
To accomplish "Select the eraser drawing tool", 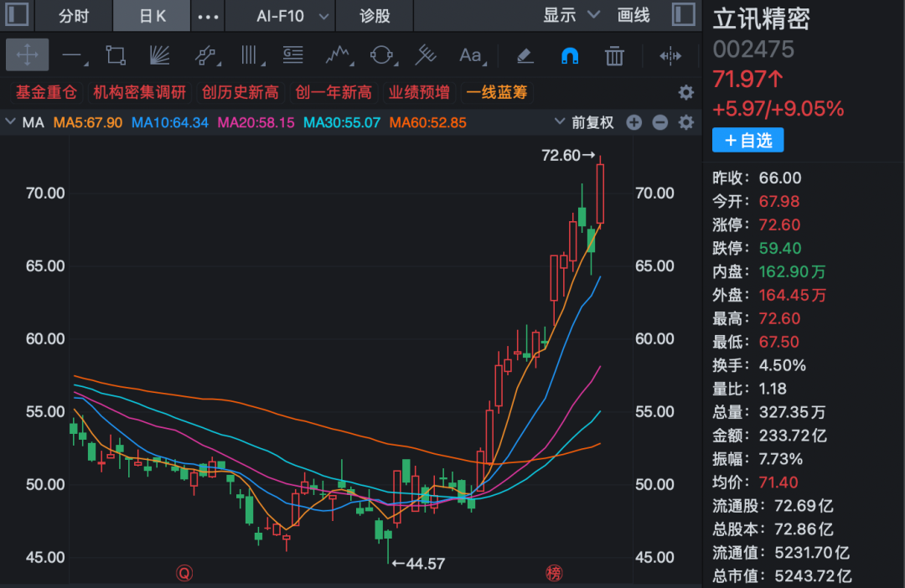I will click(x=525, y=55).
